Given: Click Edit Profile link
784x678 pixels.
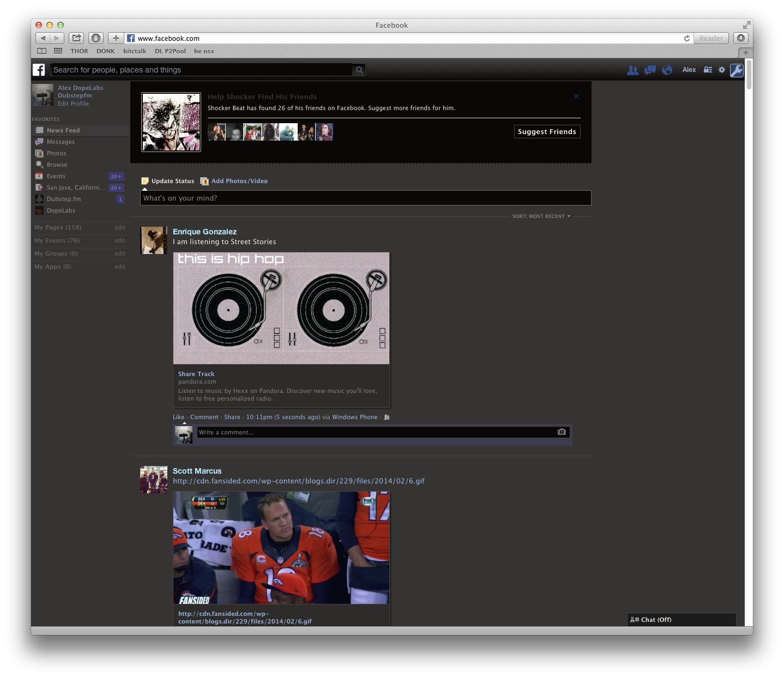Looking at the screenshot, I should [73, 104].
